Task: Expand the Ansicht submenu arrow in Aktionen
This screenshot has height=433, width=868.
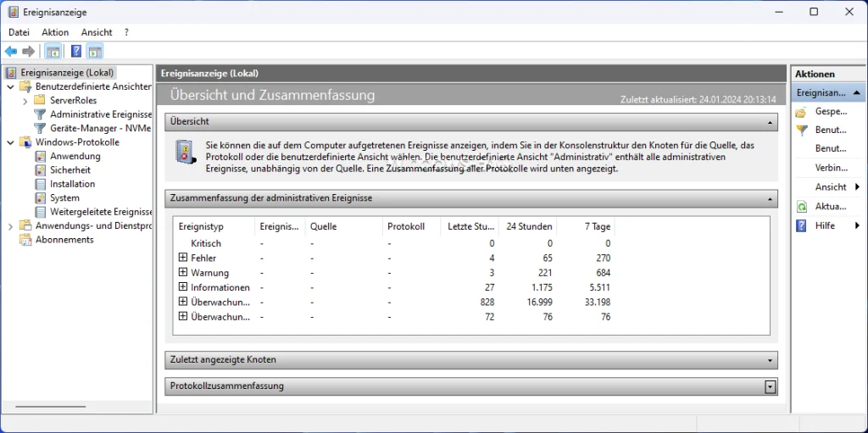Action: [x=857, y=187]
